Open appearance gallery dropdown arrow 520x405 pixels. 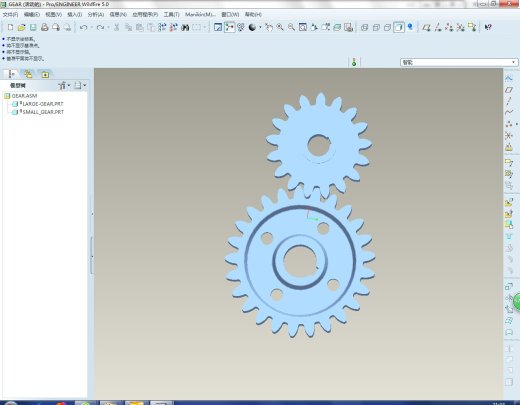pos(260,27)
